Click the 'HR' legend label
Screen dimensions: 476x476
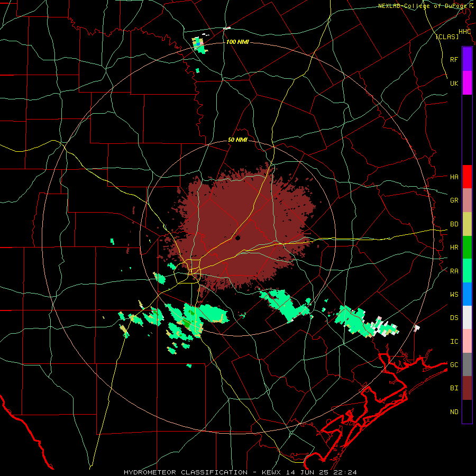[x=454, y=248]
